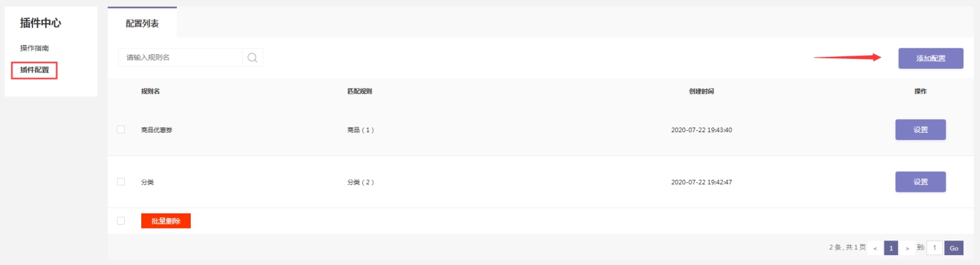Click the 创建时间 column header
980x265 pixels.
pyautogui.click(x=701, y=91)
